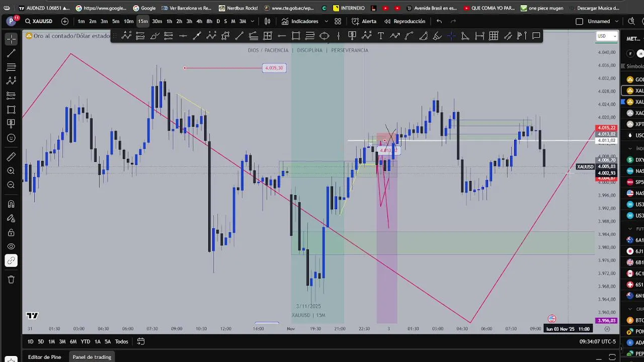This screenshot has height=362, width=644.
Task: Open the Editor de Pine tab
Action: pyautogui.click(x=44, y=357)
